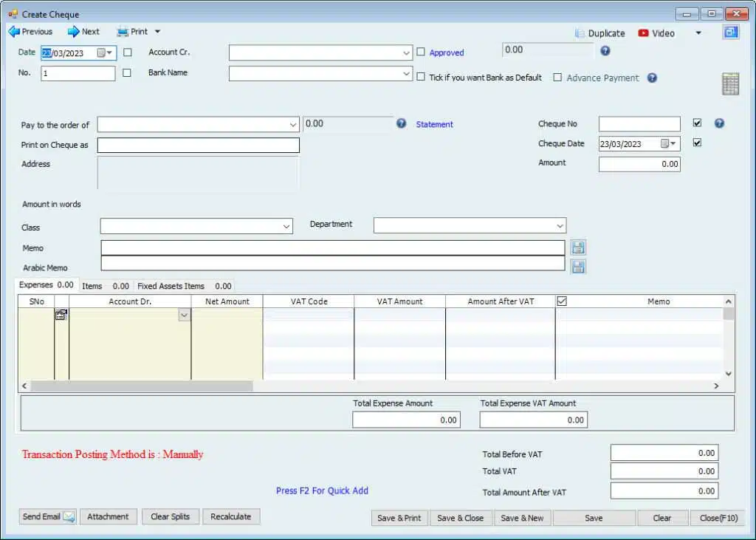Expand the Class dropdown
The width and height of the screenshot is (756, 540).
286,226
